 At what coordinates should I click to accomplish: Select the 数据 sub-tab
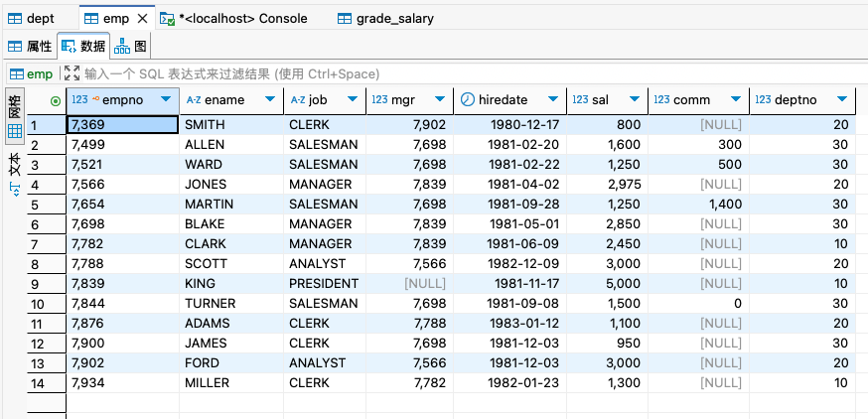click(x=83, y=47)
